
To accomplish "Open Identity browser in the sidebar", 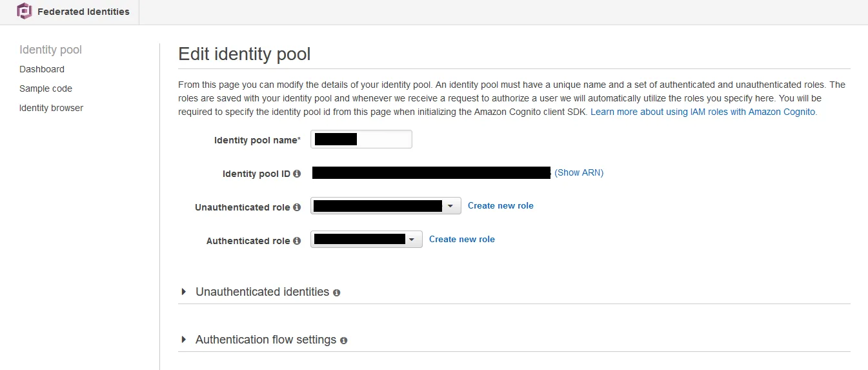I will [52, 108].
